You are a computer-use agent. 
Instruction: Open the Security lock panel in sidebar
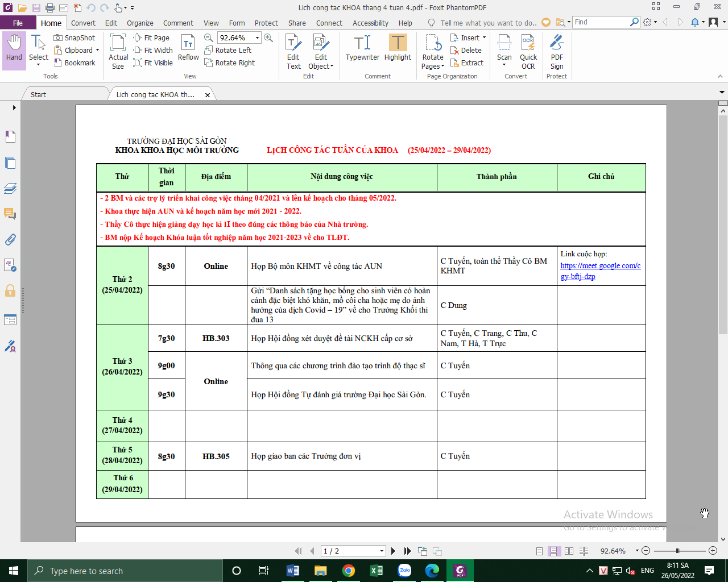coord(10,291)
